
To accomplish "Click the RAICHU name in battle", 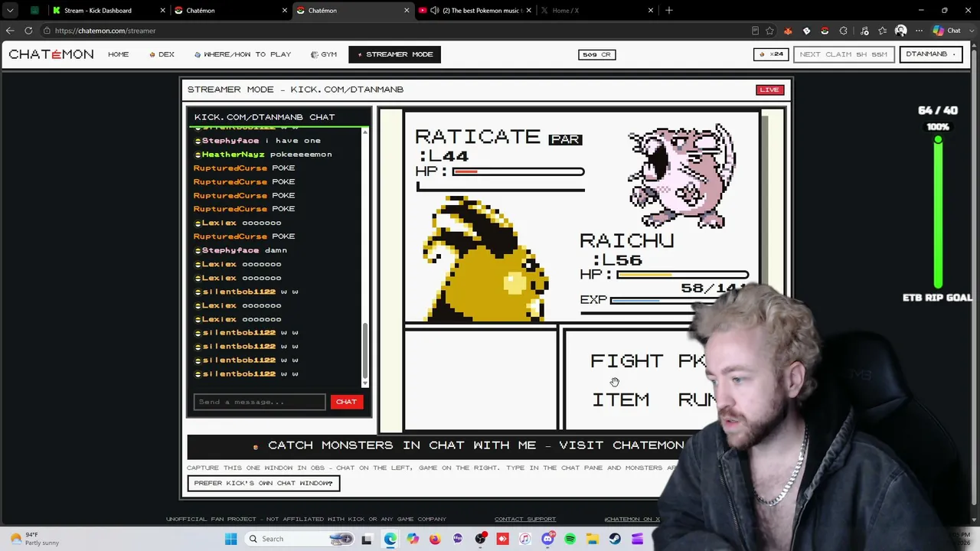I will (627, 240).
